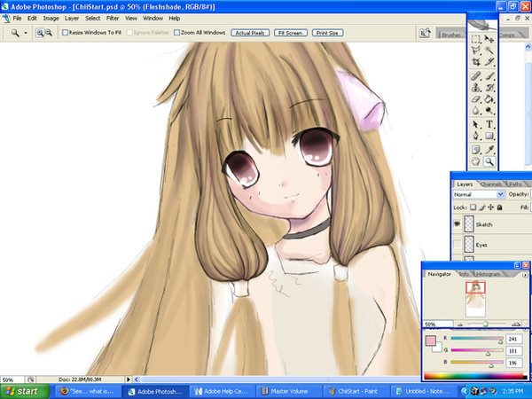Open the Filter menu
Image resolution: width=532 pixels, height=399 pixels.
[113, 18]
